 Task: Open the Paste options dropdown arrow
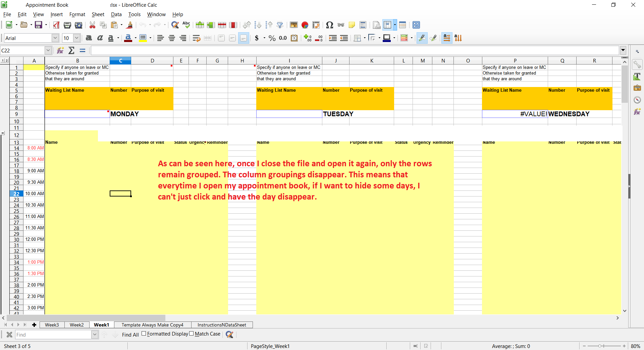click(x=121, y=25)
